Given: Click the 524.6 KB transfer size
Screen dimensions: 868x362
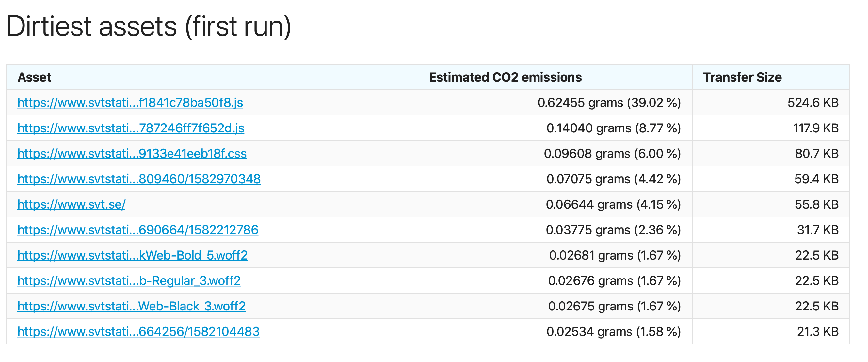Looking at the screenshot, I should coord(813,103).
